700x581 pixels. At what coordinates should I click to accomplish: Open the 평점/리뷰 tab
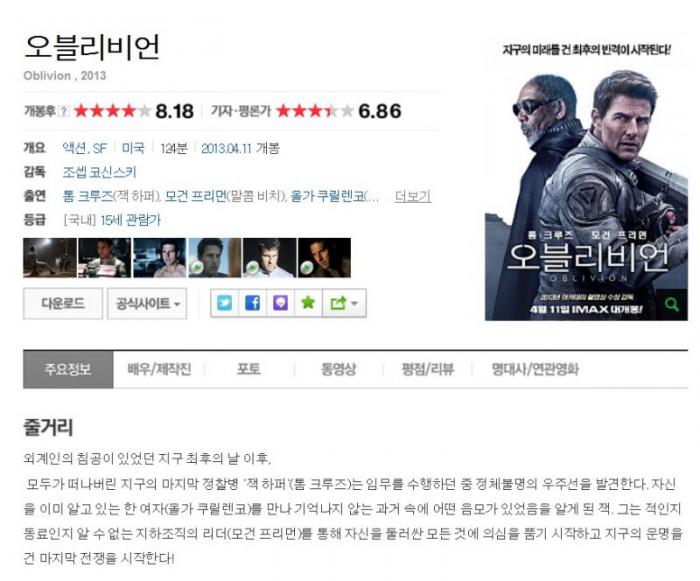point(428,369)
